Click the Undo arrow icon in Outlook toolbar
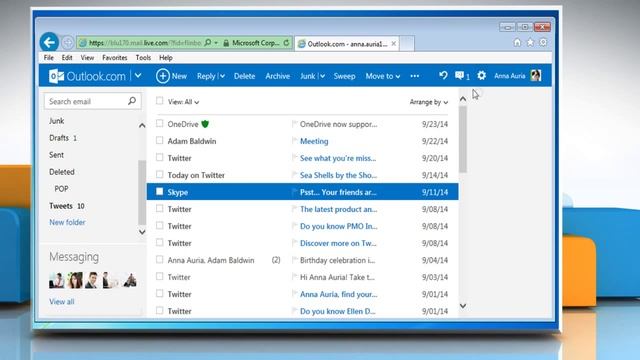 tap(443, 76)
